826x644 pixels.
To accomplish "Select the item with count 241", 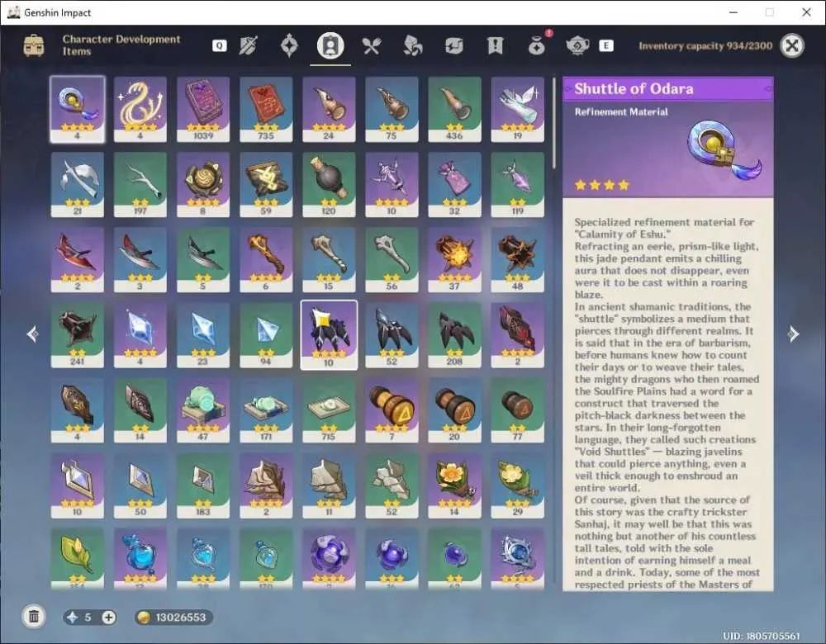I will pyautogui.click(x=78, y=335).
